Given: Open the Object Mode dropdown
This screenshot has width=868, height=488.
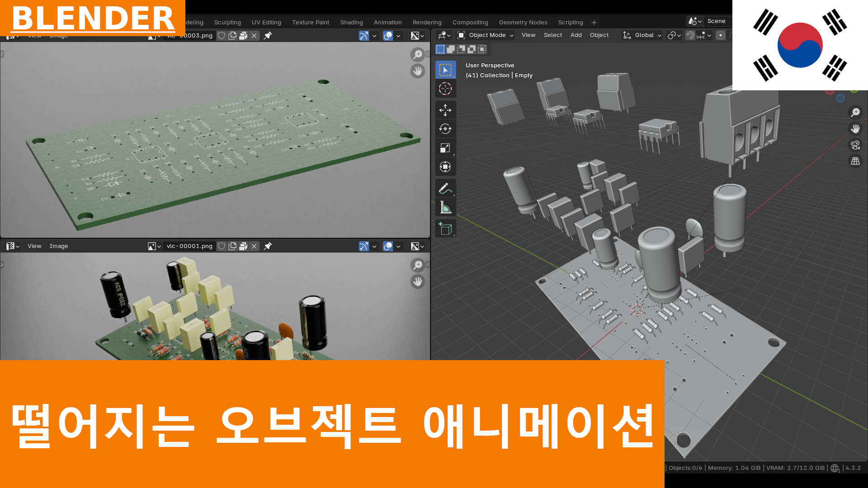Looking at the screenshot, I should tap(486, 35).
